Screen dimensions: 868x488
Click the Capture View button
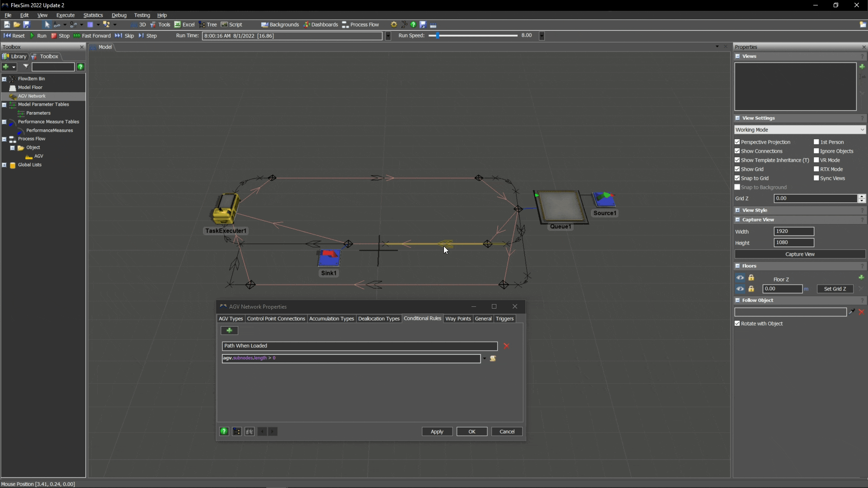pos(799,254)
